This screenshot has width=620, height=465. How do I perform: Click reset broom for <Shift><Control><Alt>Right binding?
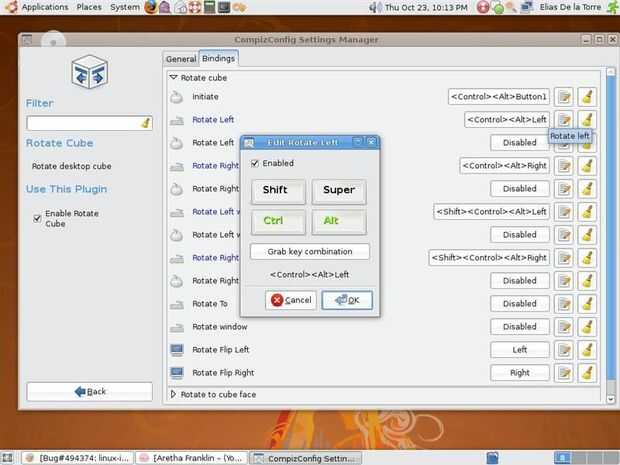(587, 258)
